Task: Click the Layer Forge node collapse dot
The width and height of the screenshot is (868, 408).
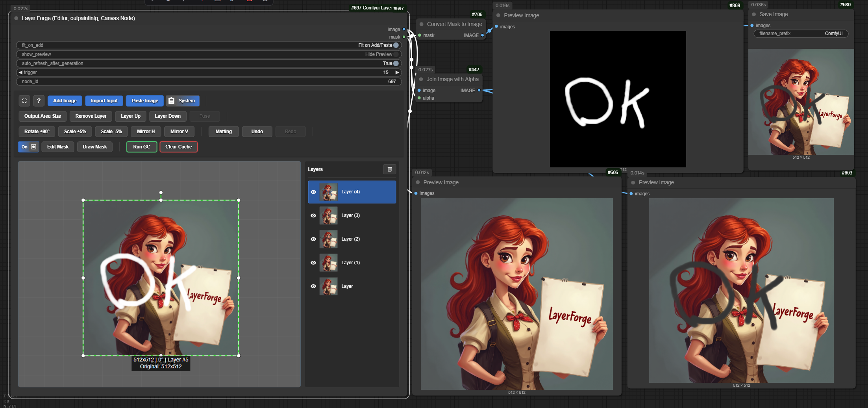Action: [17, 19]
